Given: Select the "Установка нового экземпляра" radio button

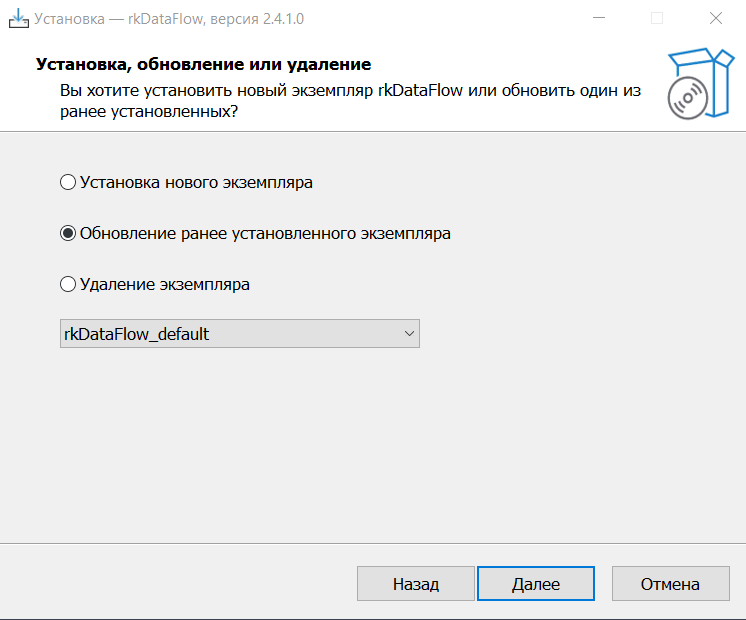Looking at the screenshot, I should coord(68,183).
